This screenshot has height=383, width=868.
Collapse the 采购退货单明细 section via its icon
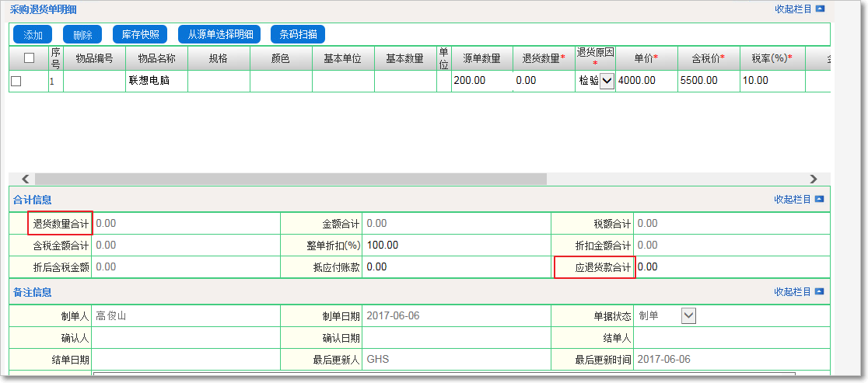(x=819, y=9)
